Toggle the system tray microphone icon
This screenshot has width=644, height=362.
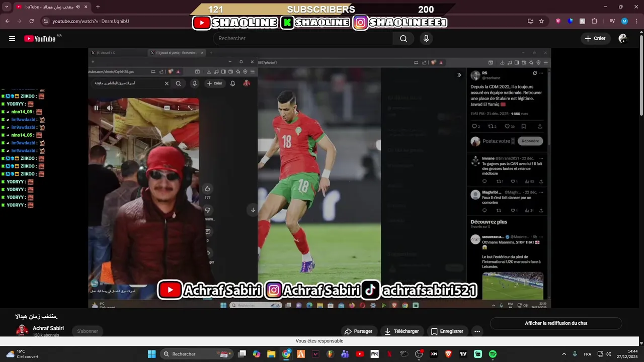575,354
